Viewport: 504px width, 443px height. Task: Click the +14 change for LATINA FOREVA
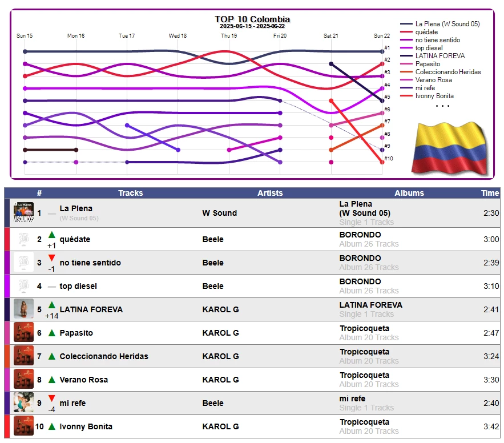[x=51, y=316]
